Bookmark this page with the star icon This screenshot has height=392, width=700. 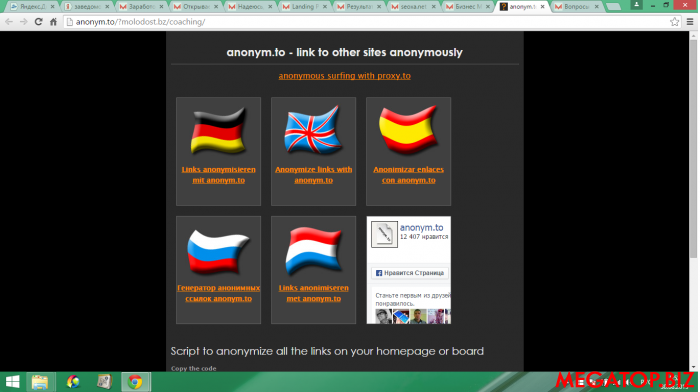(674, 21)
